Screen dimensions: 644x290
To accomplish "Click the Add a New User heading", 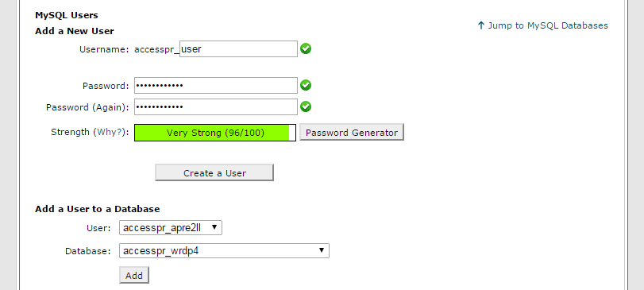I will 75,31.
